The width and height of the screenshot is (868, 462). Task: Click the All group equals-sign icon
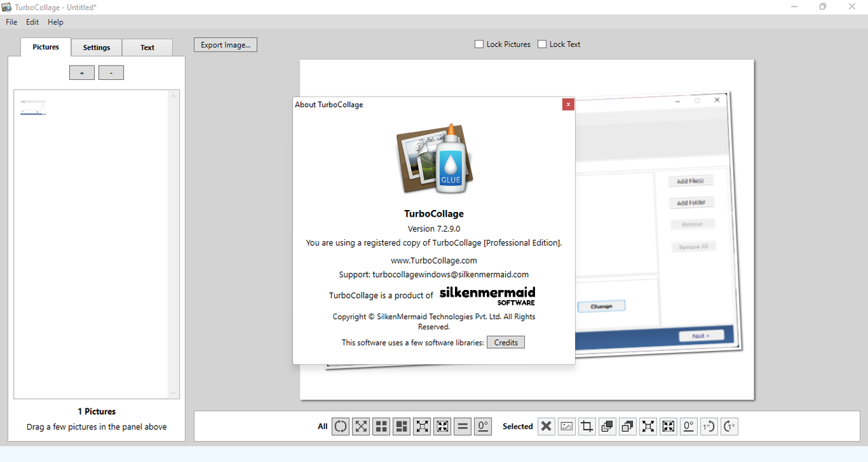tap(462, 426)
